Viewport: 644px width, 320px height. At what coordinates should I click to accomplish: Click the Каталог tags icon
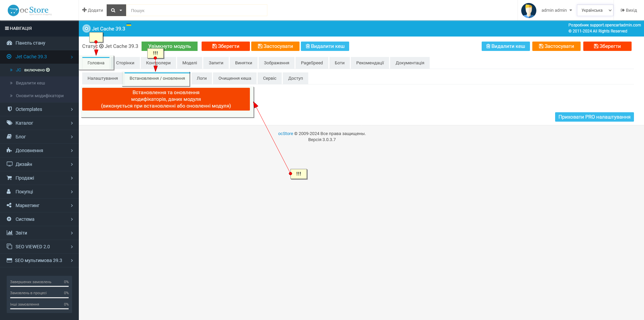pos(9,123)
